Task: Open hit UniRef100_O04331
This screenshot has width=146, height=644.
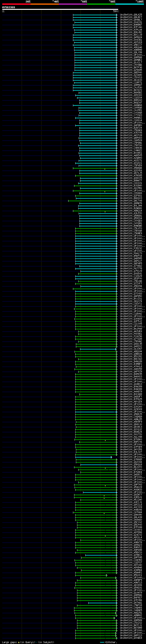Action: pyautogui.click(x=131, y=22)
